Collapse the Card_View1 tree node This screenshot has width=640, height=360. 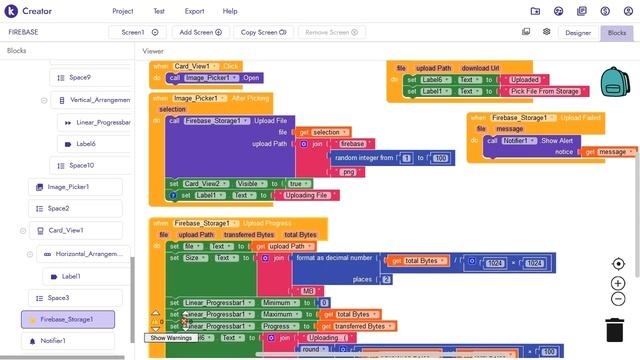[23, 231]
